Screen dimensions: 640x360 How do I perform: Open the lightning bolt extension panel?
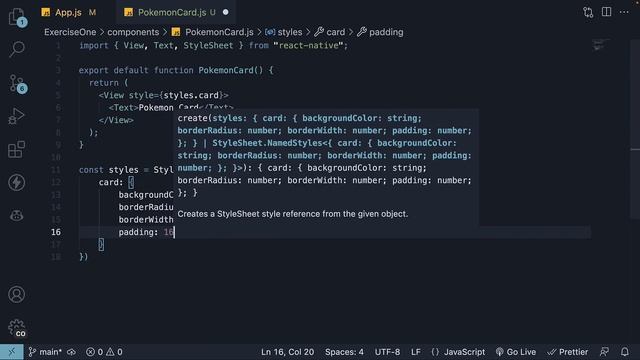click(16, 182)
